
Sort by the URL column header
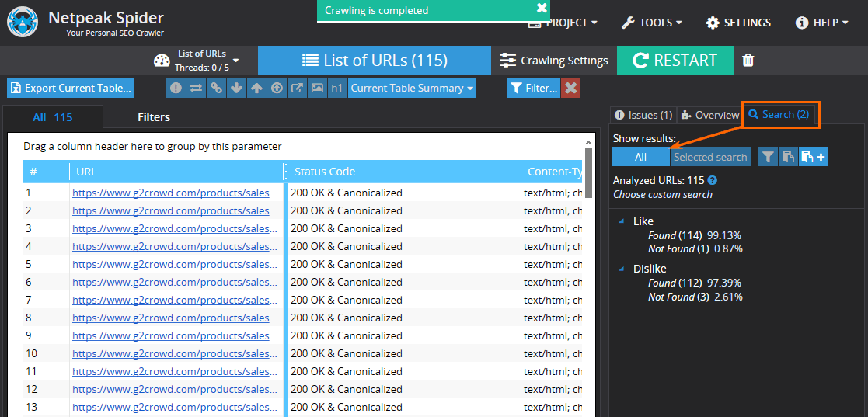pyautogui.click(x=176, y=172)
